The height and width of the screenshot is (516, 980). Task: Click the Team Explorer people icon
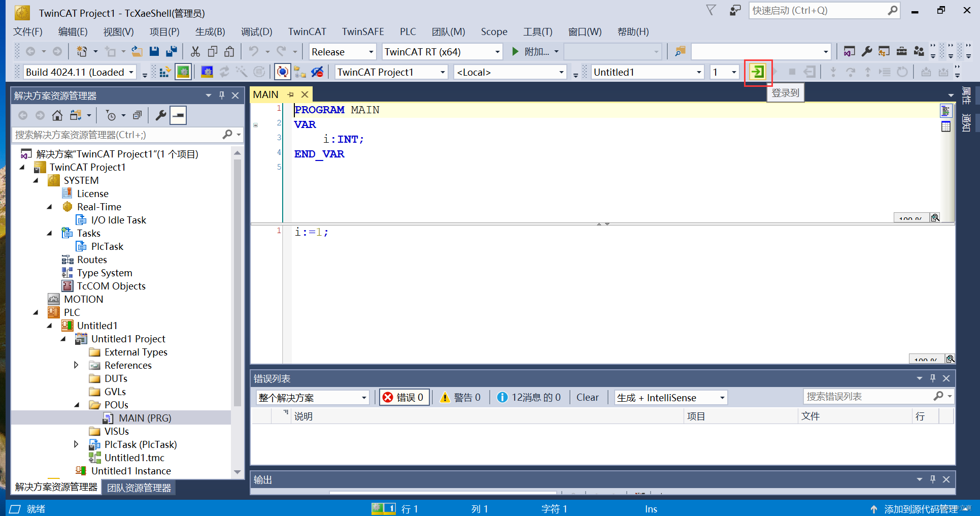click(x=919, y=51)
